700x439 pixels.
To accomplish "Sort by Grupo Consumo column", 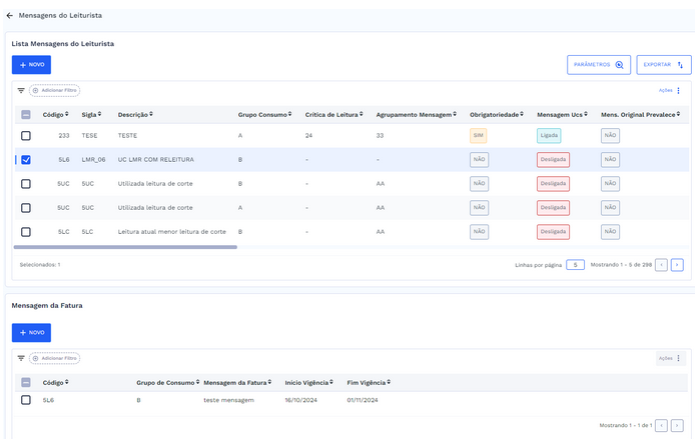I will click(x=263, y=115).
